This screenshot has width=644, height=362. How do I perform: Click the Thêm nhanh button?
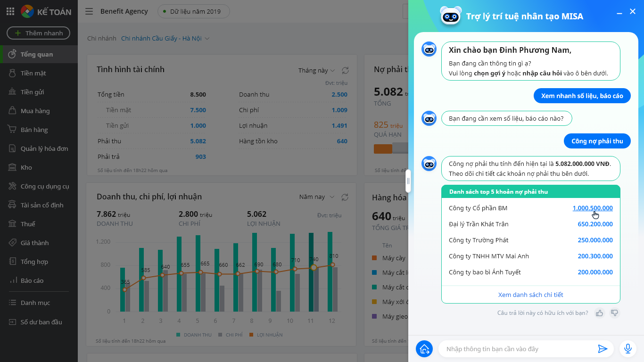pyautogui.click(x=38, y=33)
